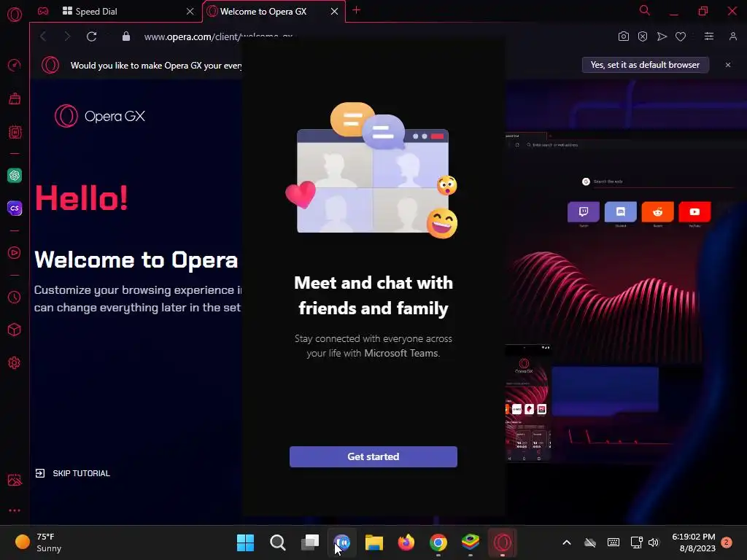Viewport: 747px width, 560px height.
Task: Open Extensions cube sidebar icon
Action: click(x=15, y=330)
